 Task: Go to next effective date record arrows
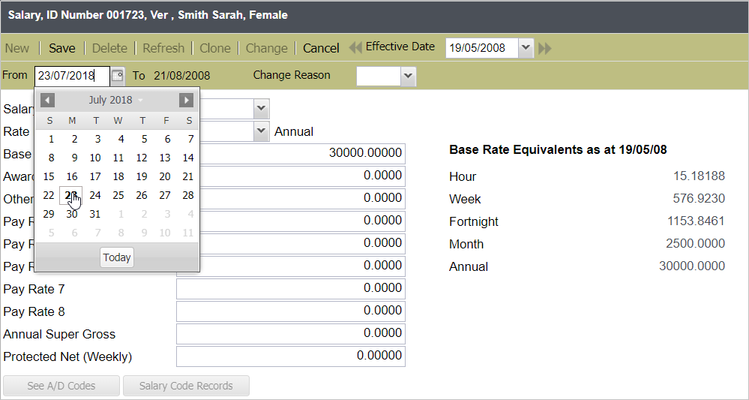point(545,48)
